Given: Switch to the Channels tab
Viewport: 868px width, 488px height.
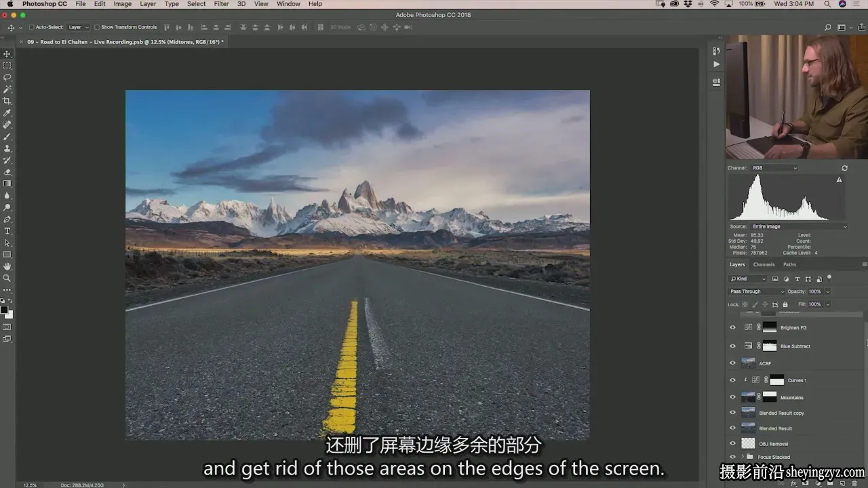Looking at the screenshot, I should coord(764,264).
